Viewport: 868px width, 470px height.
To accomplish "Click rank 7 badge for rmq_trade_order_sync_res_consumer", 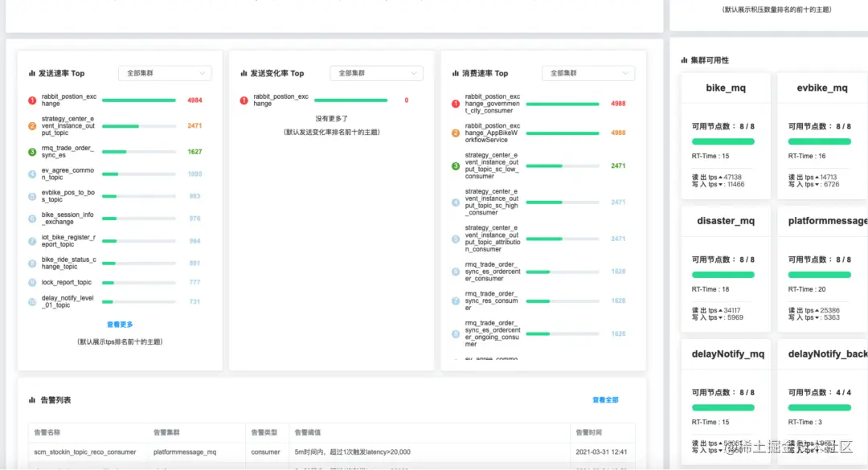I will tap(456, 301).
